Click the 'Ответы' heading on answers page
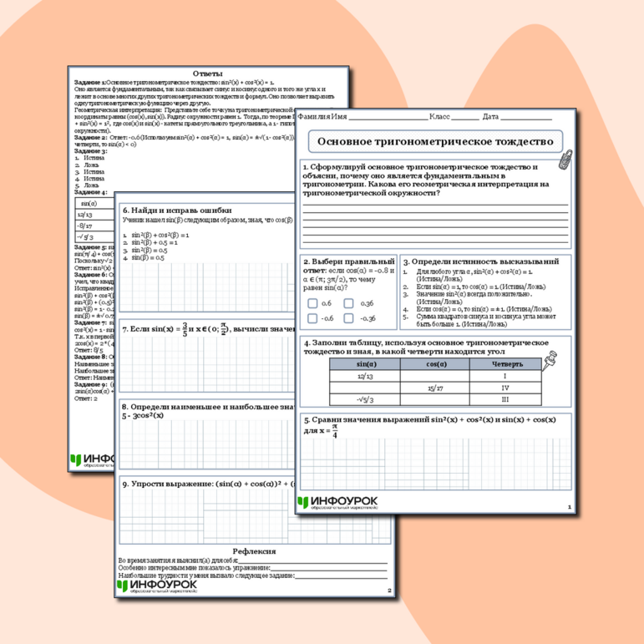644x644 pixels. 207,74
